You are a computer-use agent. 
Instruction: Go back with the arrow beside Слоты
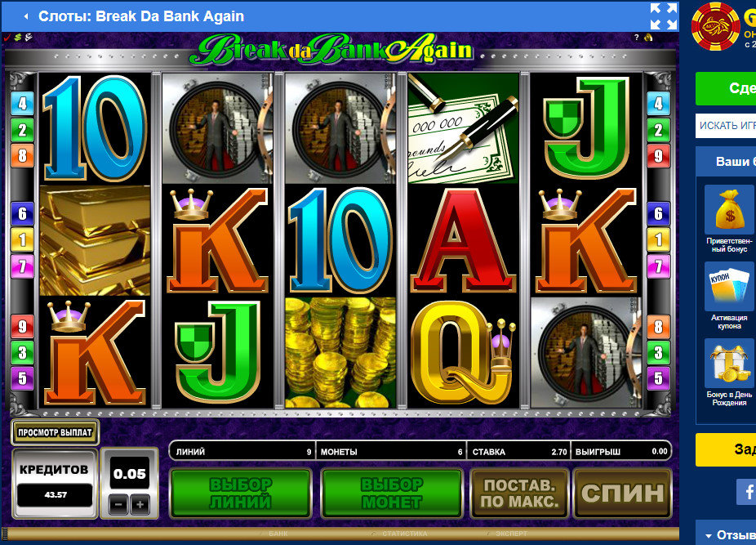pyautogui.click(x=25, y=16)
